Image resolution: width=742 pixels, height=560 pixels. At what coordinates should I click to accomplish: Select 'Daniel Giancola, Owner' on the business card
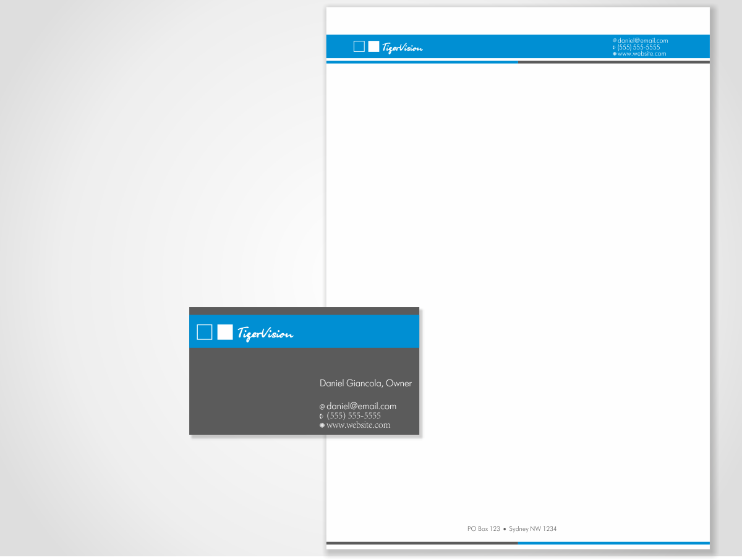(x=365, y=384)
